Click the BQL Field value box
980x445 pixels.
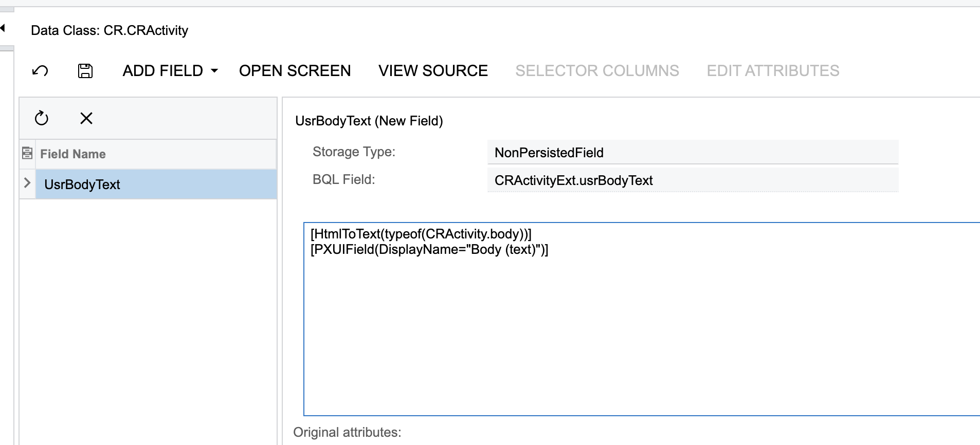692,180
